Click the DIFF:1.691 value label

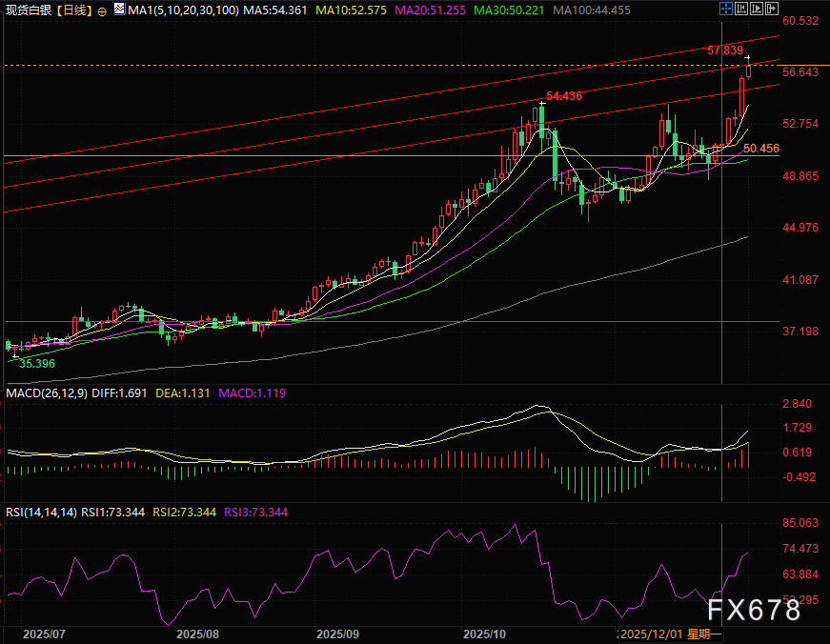119,392
